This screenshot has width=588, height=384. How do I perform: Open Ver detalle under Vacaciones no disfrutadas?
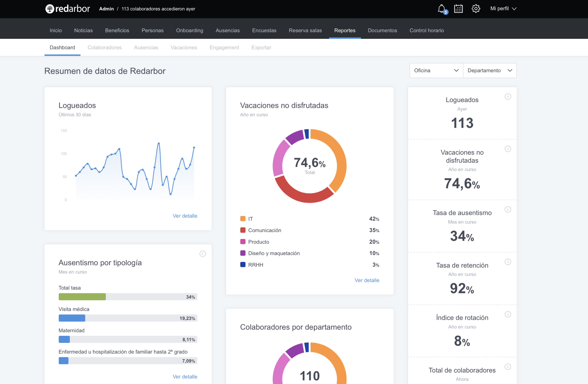pyautogui.click(x=367, y=280)
